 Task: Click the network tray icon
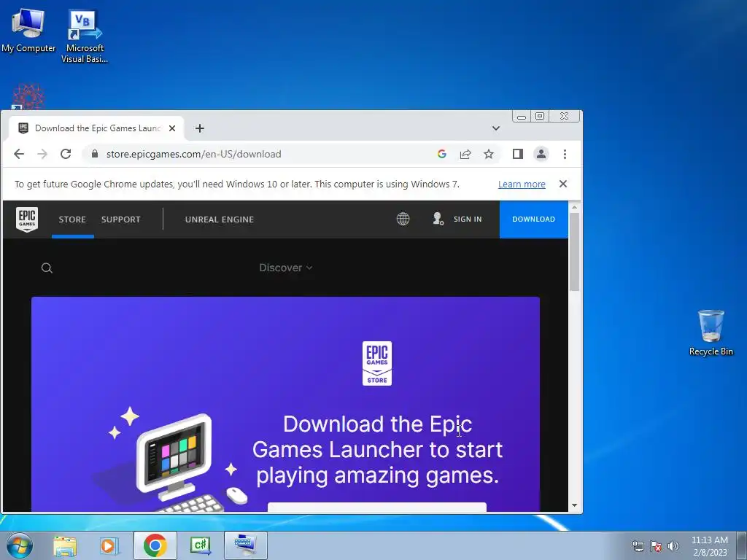(638, 546)
